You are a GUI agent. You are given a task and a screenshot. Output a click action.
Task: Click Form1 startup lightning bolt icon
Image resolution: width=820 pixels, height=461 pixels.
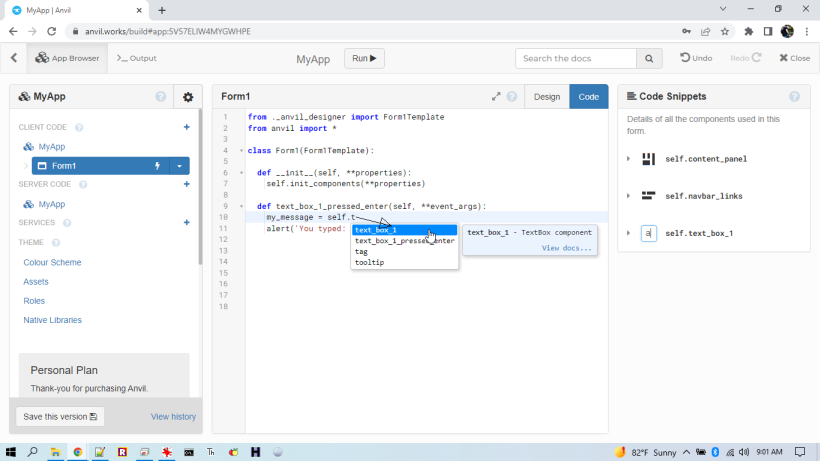tap(157, 166)
